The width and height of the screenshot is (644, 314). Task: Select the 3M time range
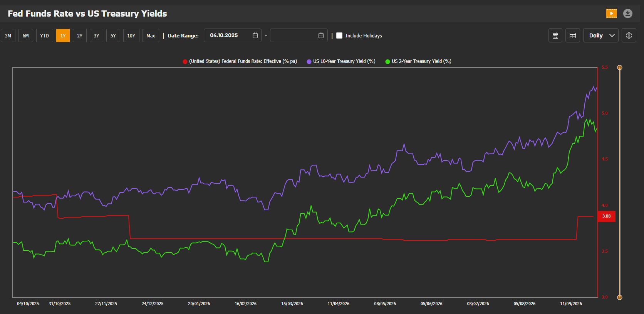tap(8, 35)
